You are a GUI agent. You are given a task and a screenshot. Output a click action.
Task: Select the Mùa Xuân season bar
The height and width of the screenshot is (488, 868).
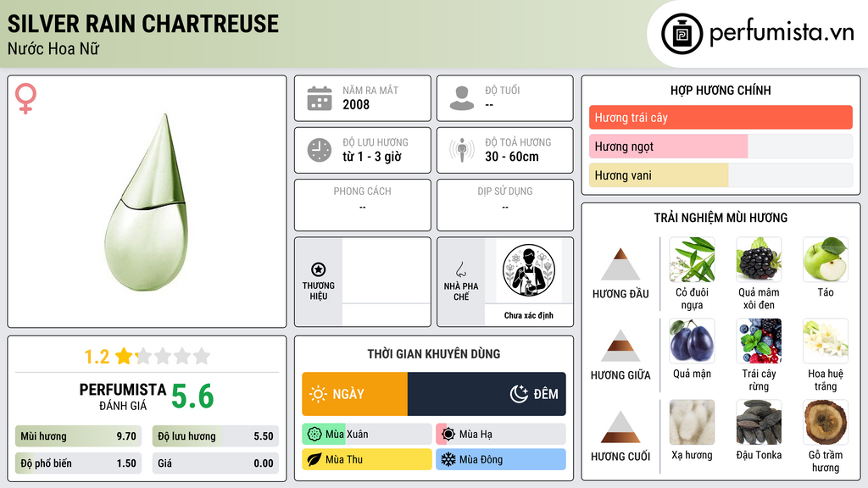tap(367, 435)
